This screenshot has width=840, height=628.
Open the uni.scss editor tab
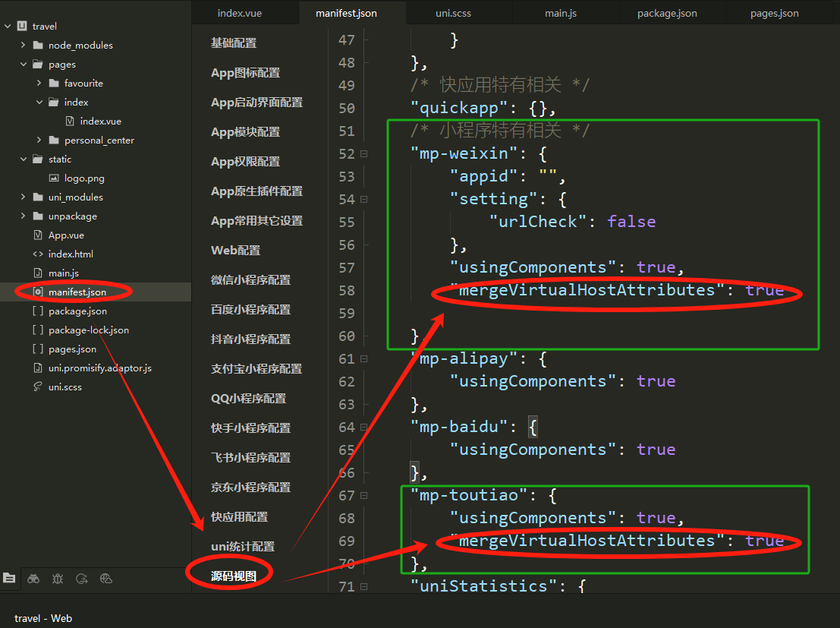pyautogui.click(x=454, y=13)
